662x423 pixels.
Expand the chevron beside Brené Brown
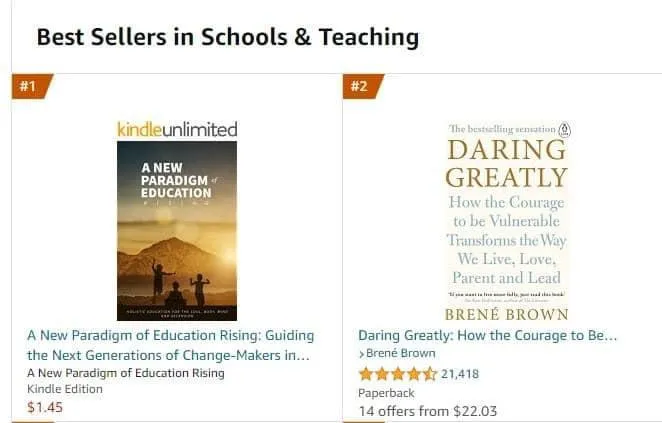click(361, 354)
